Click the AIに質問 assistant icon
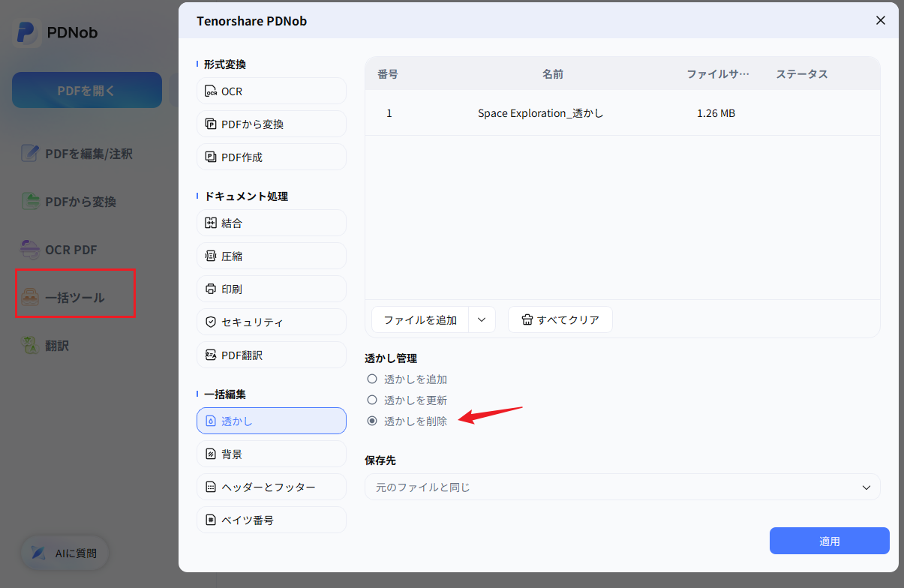 pos(38,553)
